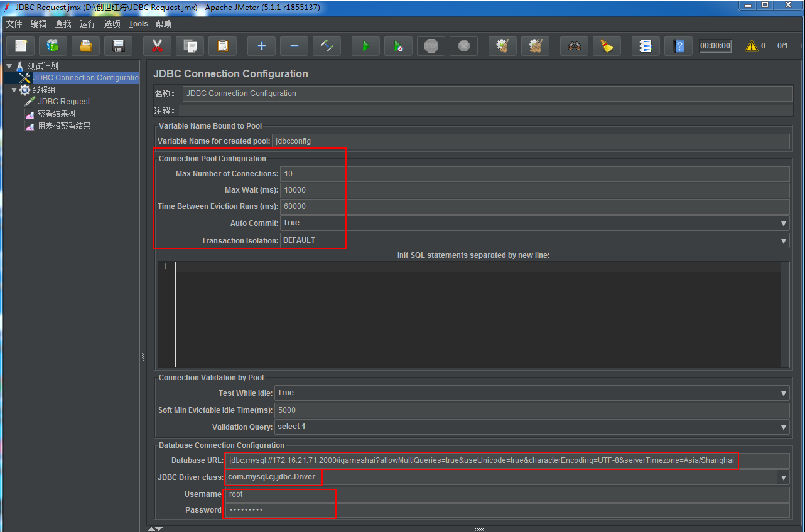
Task: Expand all tree nodes with plus icon
Action: pyautogui.click(x=262, y=46)
